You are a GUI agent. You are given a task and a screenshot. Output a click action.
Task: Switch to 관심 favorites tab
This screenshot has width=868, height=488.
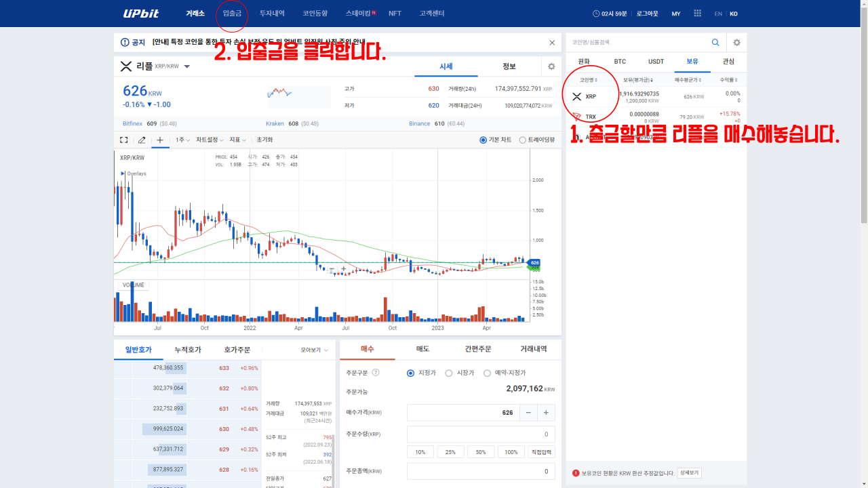(x=728, y=61)
